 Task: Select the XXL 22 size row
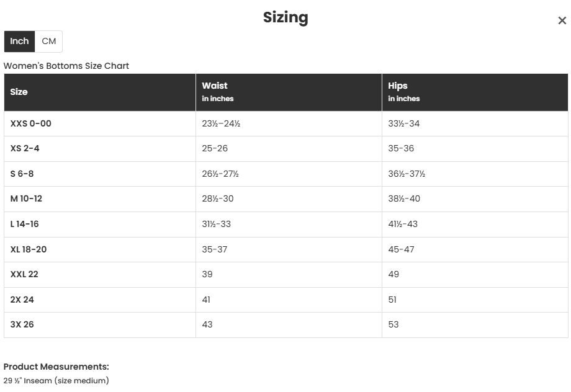(25, 274)
